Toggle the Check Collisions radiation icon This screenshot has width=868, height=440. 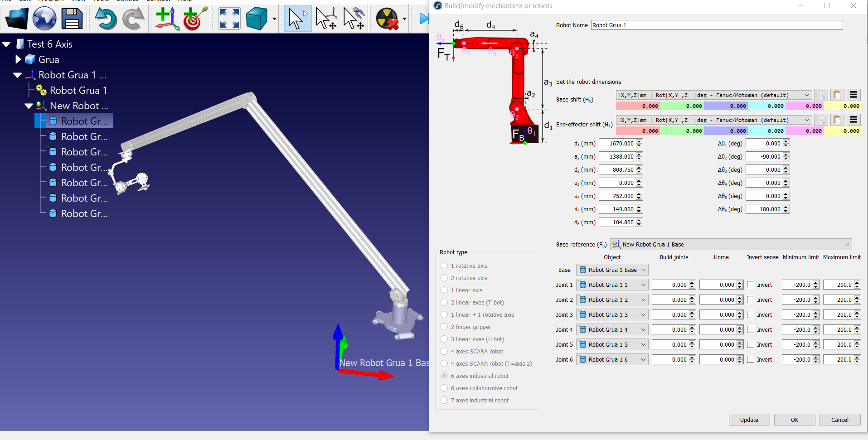[x=388, y=19]
